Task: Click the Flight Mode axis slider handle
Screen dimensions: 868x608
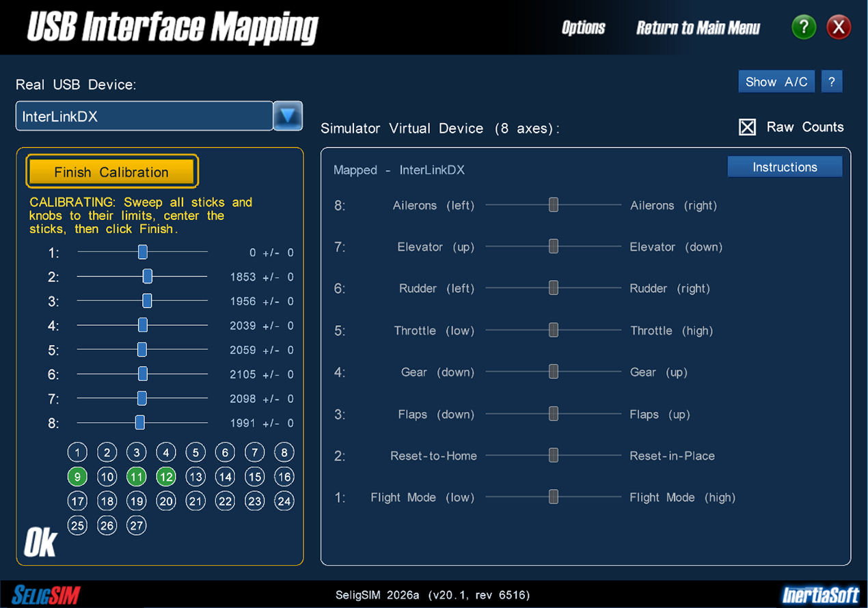Action: [554, 497]
